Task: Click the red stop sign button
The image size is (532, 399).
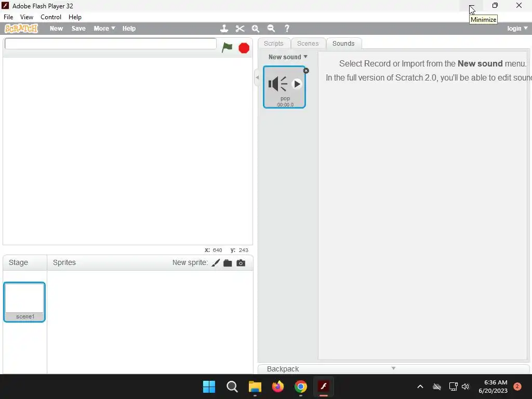Action: [244, 48]
